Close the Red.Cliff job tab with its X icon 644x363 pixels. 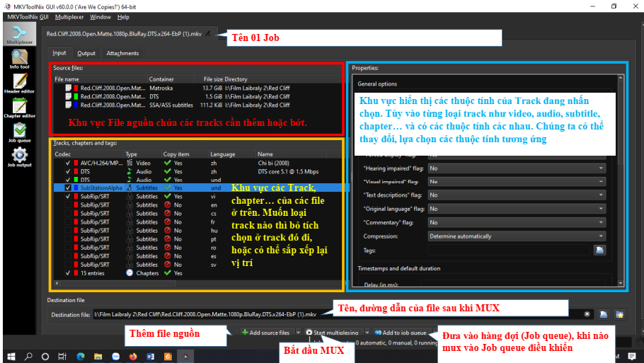coord(208,34)
